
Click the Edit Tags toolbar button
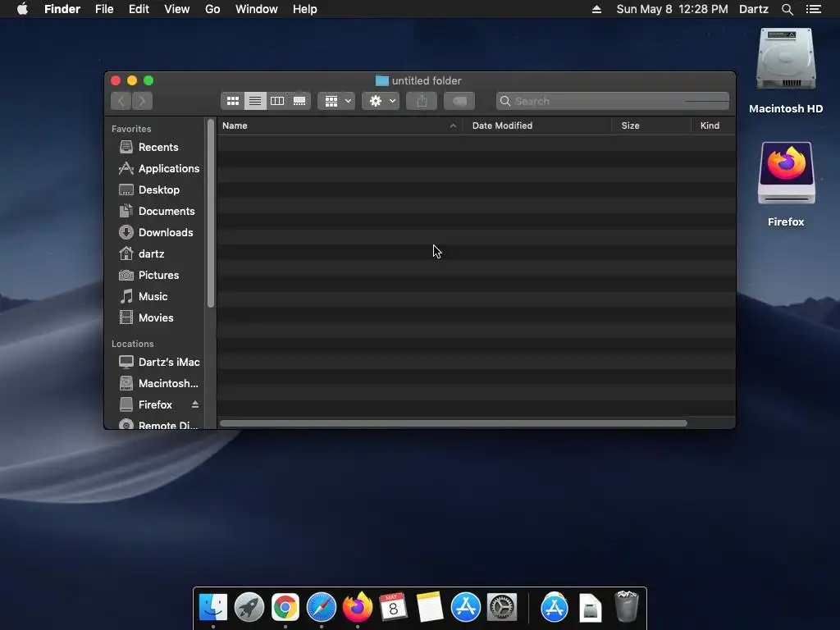coord(459,101)
